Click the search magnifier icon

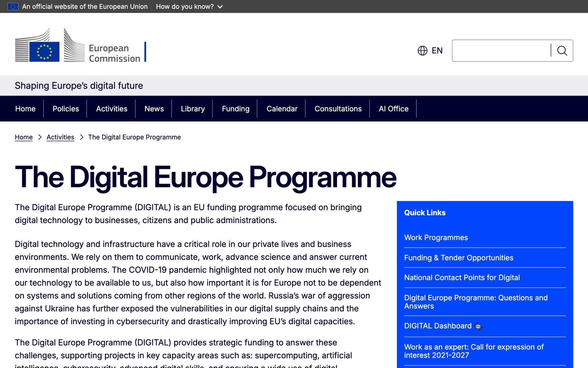click(562, 51)
